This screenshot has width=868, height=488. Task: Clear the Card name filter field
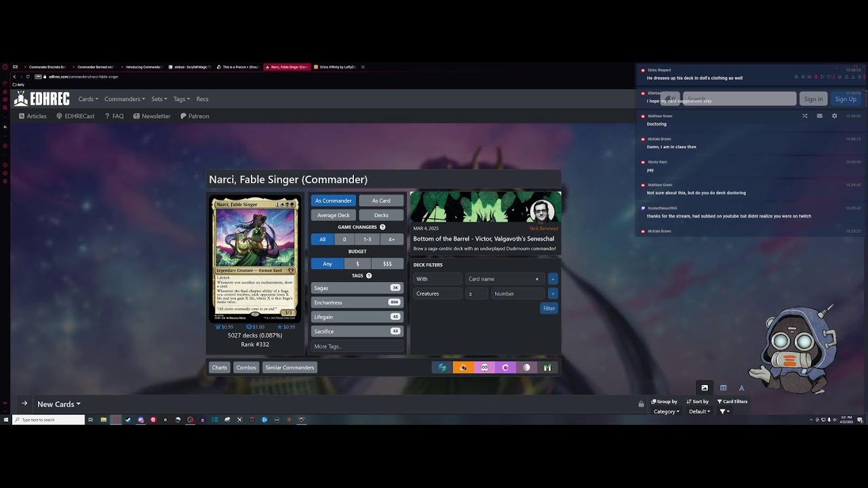(537, 279)
